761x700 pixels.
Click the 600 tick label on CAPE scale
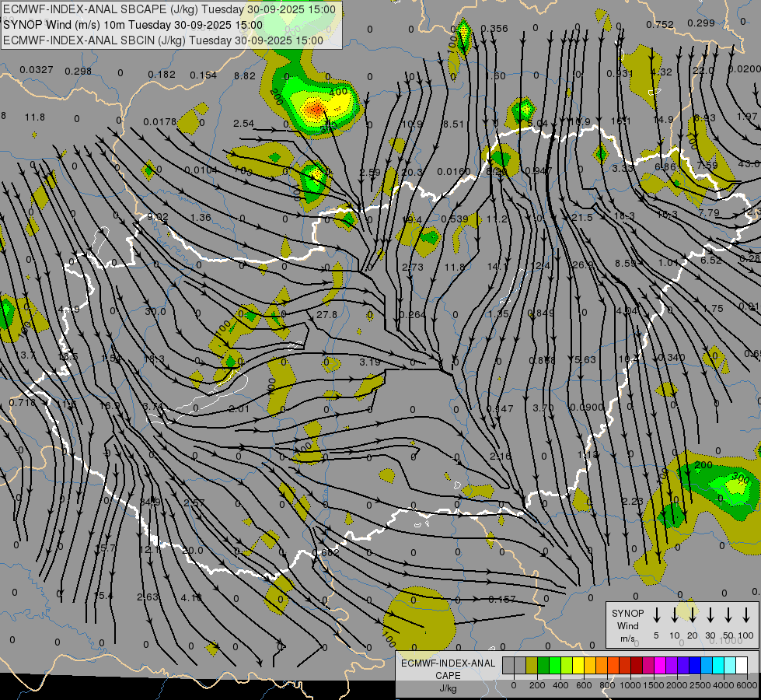point(583,685)
